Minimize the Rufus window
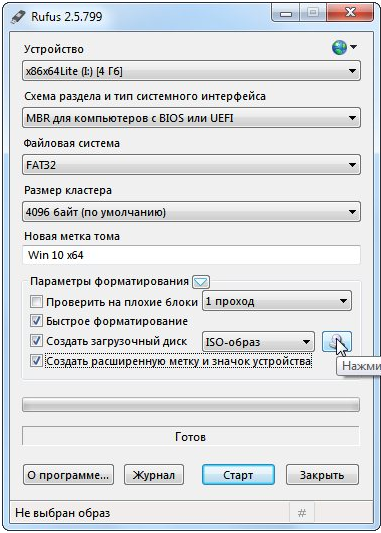This screenshot has width=381, height=533. pos(286,14)
